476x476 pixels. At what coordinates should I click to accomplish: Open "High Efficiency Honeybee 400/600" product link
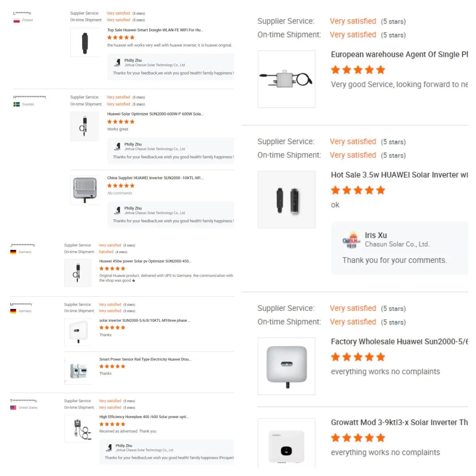pos(144,417)
